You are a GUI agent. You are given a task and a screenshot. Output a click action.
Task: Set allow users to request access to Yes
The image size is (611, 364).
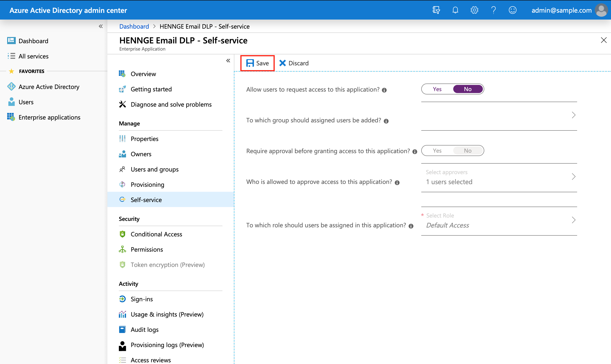437,89
